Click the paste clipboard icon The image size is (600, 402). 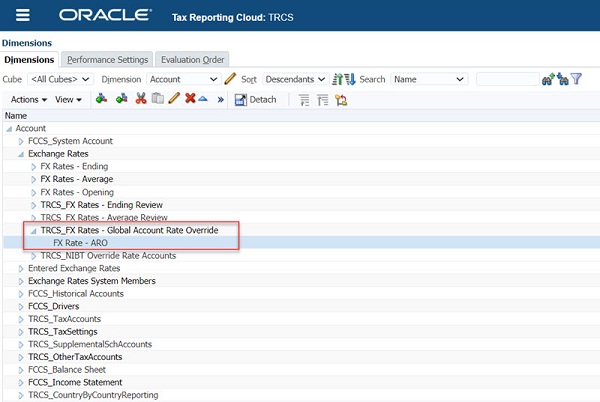[158, 99]
